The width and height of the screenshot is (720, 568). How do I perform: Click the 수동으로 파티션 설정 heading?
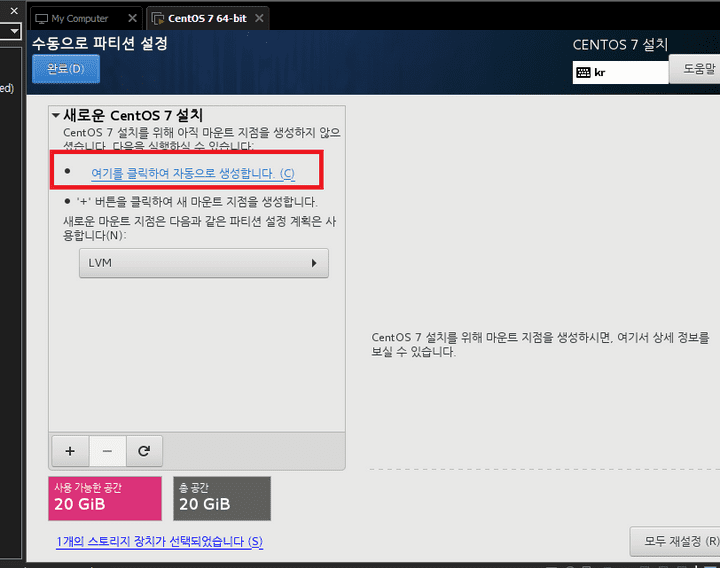(x=100, y=44)
